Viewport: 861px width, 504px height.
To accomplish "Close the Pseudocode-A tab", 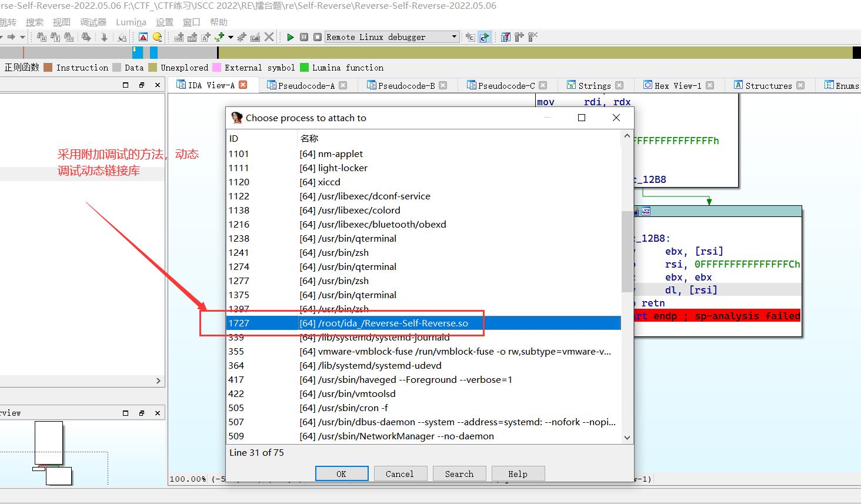I will point(343,85).
